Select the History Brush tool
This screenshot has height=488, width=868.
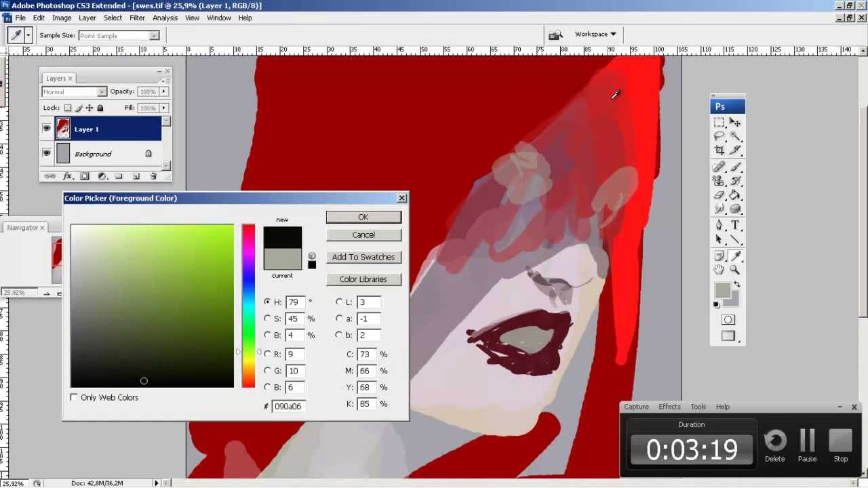click(735, 181)
